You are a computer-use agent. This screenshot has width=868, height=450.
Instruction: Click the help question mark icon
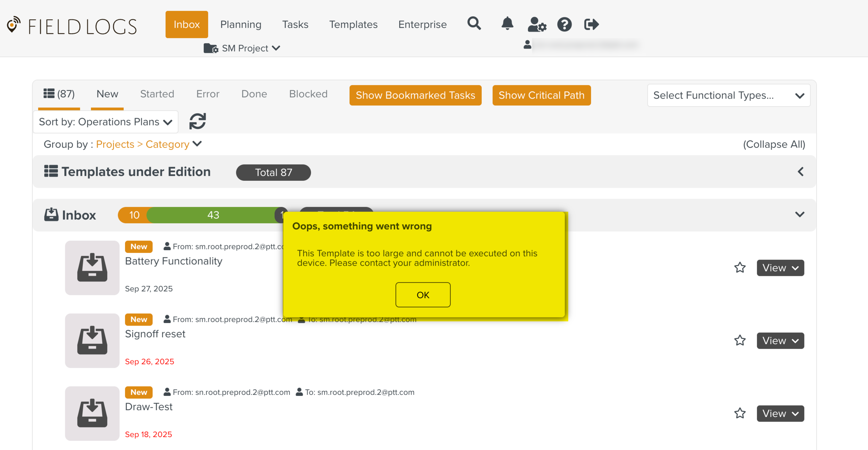[564, 25]
